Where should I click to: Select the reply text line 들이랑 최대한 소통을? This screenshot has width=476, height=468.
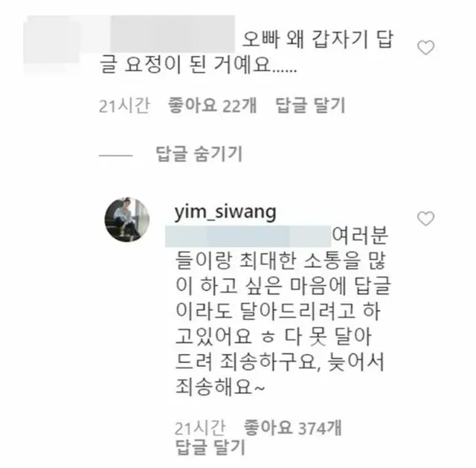(281, 261)
